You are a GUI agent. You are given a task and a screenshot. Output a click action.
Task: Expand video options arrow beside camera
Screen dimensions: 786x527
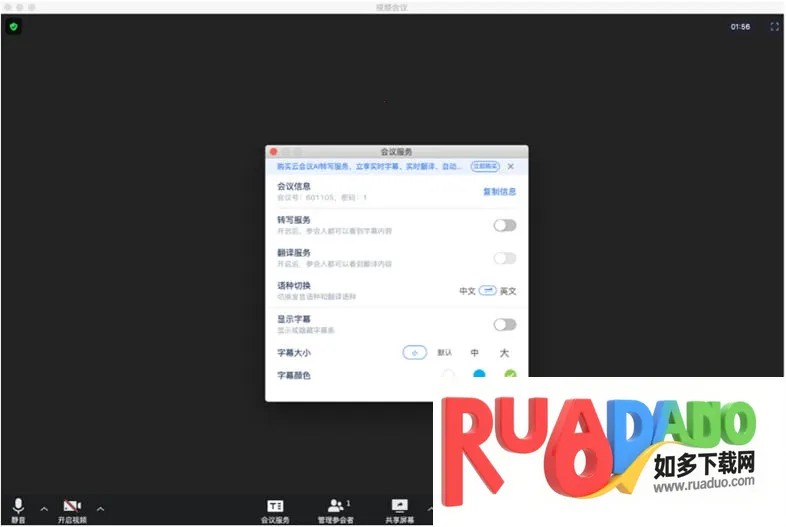pos(100,508)
